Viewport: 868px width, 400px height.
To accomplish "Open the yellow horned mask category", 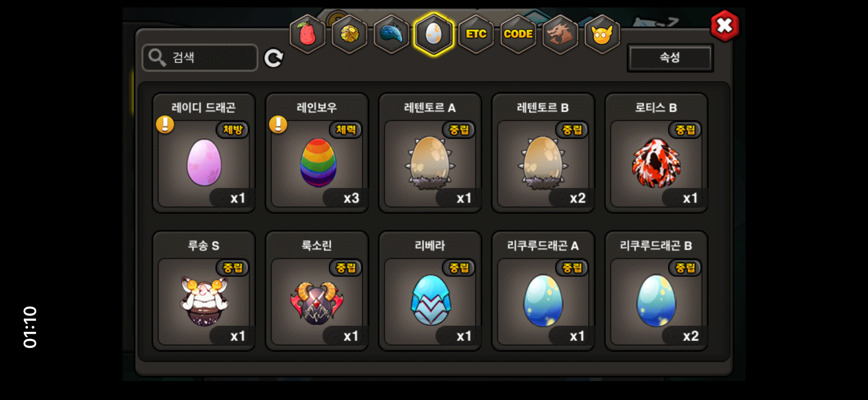I will point(602,34).
